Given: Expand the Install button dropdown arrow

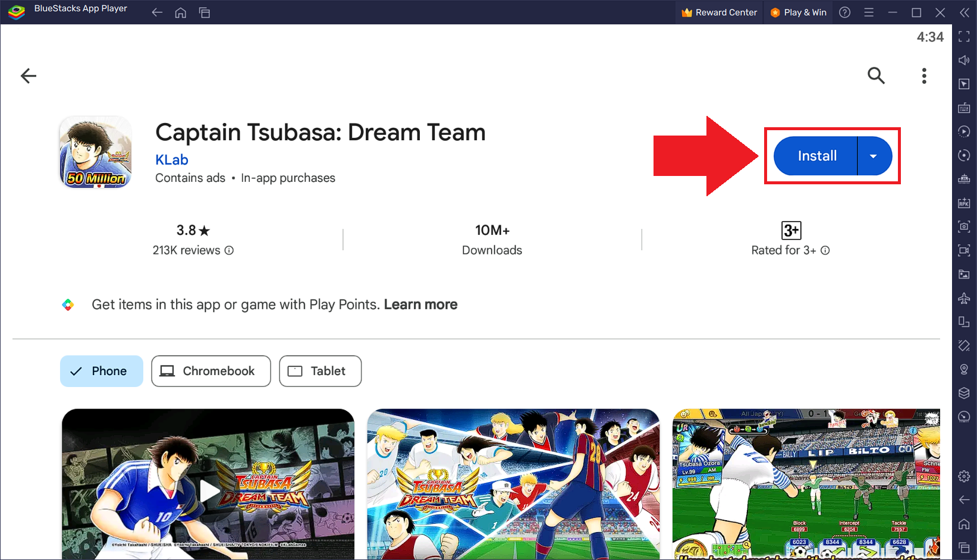Looking at the screenshot, I should pos(874,156).
